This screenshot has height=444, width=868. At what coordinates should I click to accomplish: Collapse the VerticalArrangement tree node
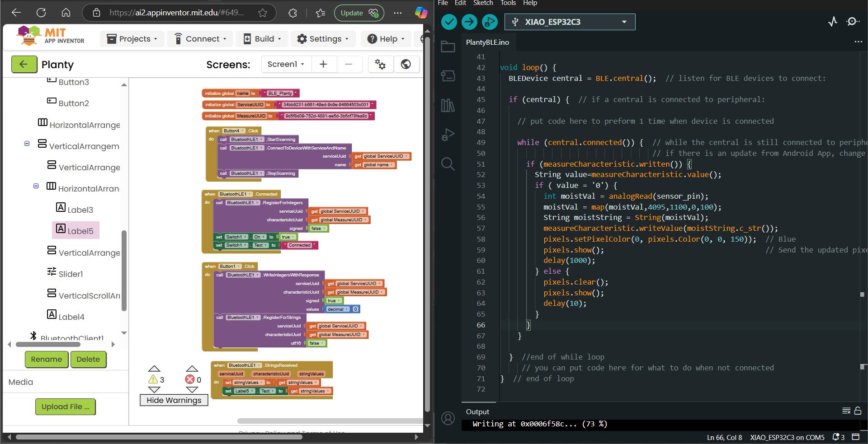[x=27, y=144]
